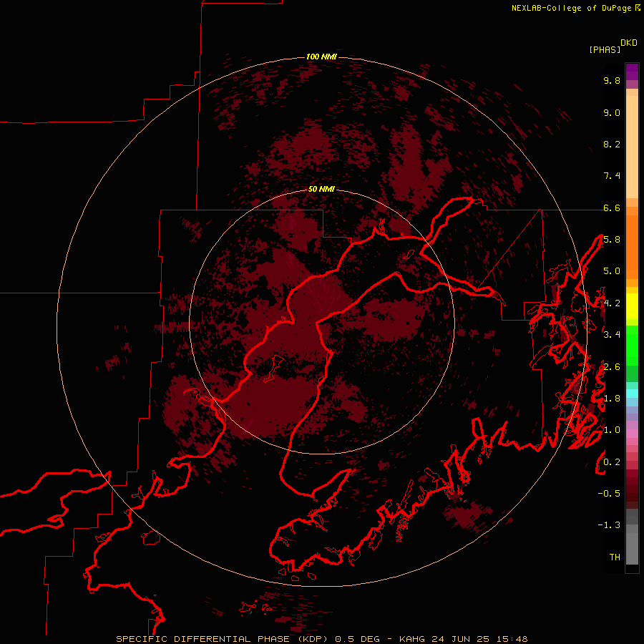644x644 pixels.
Task: Click the 5.8 value on the color scale
Action: (x=612, y=240)
